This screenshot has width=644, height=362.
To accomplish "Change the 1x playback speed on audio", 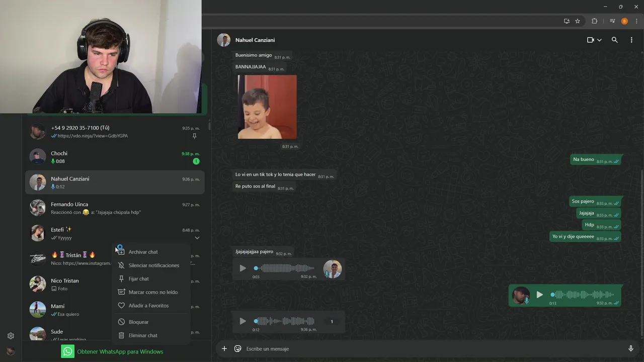I will click(x=332, y=322).
